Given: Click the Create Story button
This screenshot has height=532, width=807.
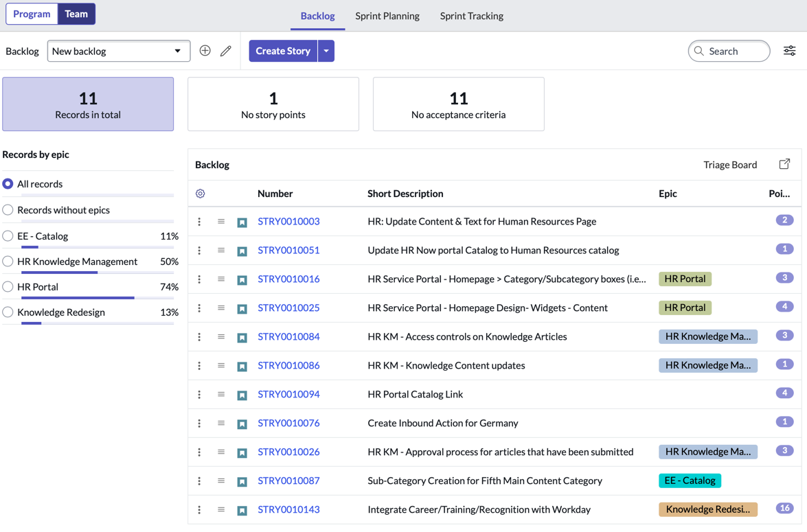Looking at the screenshot, I should 283,51.
